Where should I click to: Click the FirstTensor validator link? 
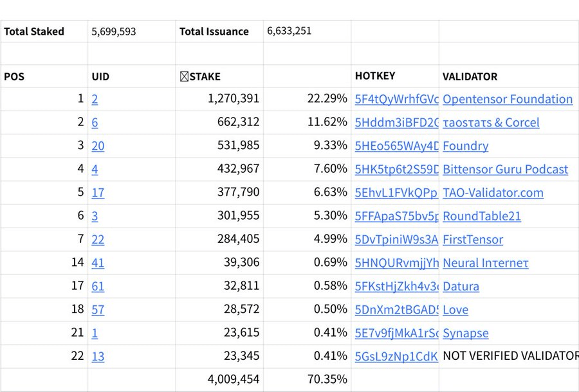click(473, 239)
